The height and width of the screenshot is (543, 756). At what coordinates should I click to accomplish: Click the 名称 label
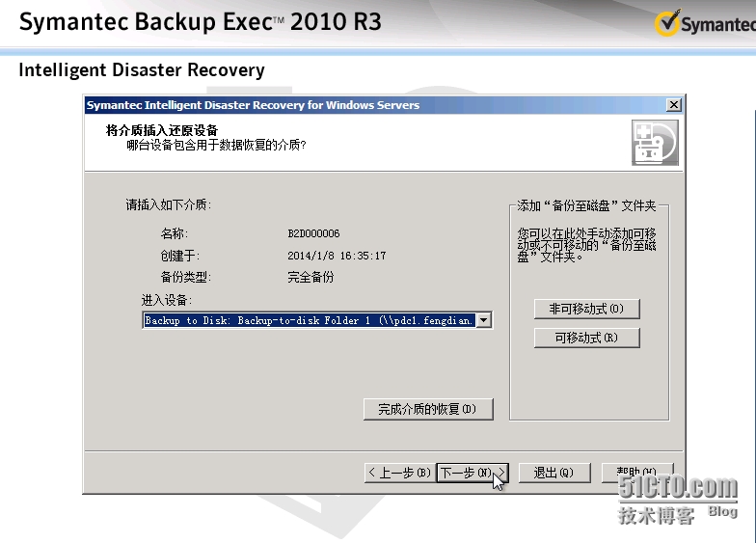(174, 233)
